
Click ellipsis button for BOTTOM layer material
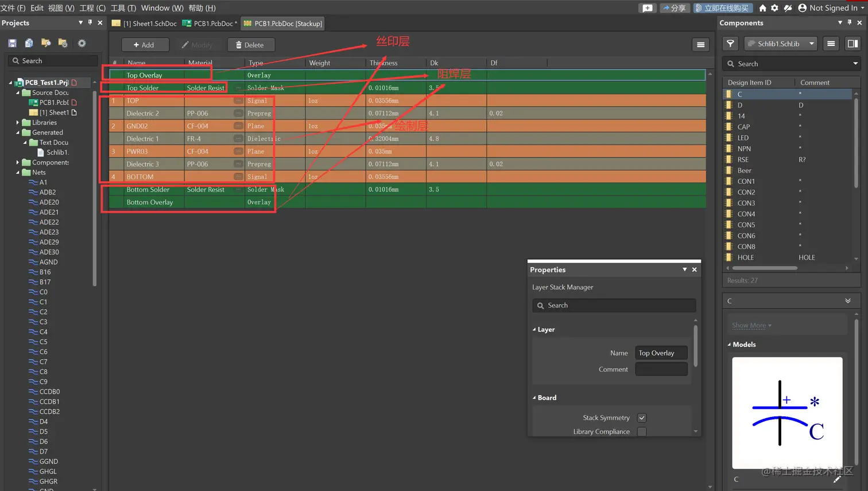coord(238,177)
